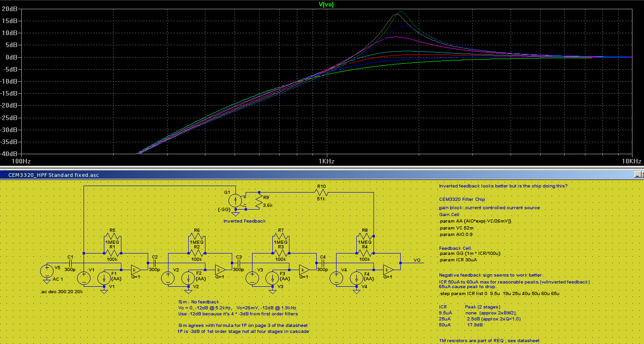Click the '.param AA {AIO*exp(-VC/26mV)}' directive
The width and height of the screenshot is (644, 344).
[x=475, y=221]
